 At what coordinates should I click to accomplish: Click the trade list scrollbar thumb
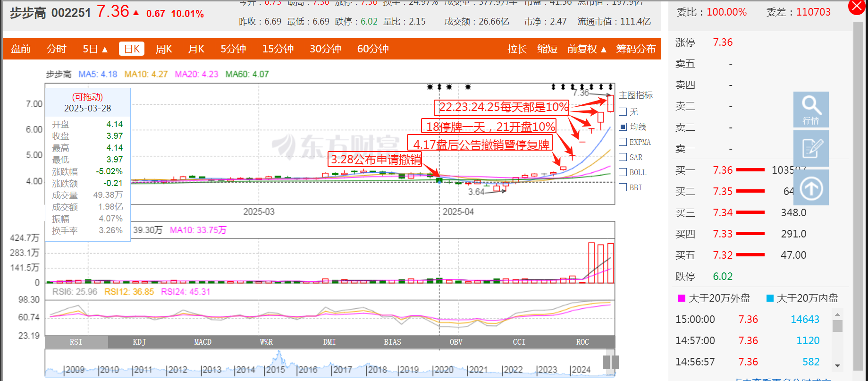[837, 326]
